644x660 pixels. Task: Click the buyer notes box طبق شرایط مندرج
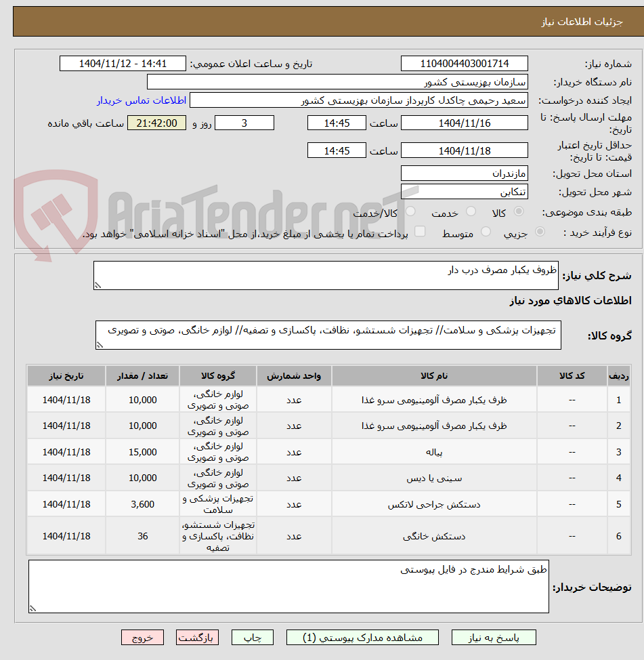tap(288, 586)
